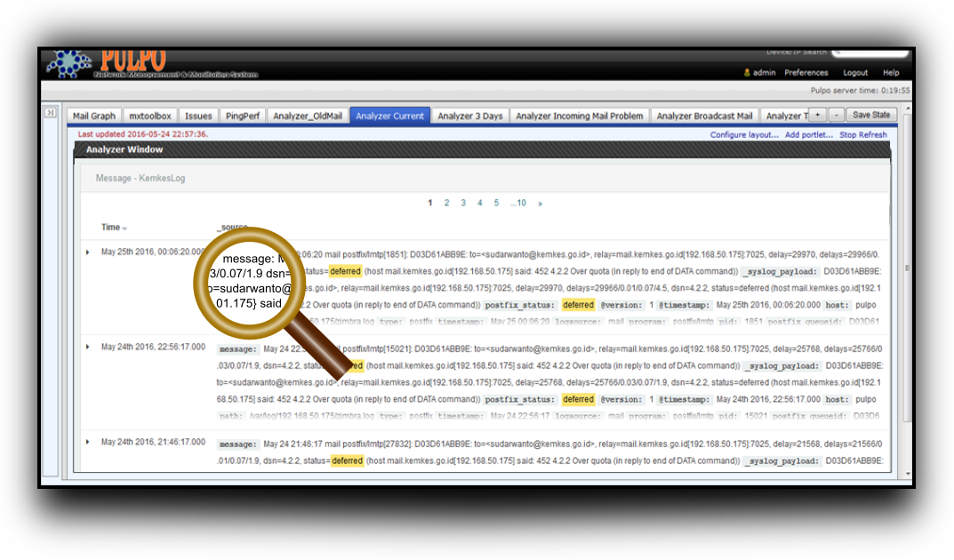This screenshot has width=954, height=560.
Task: Open the mxtoolbox tab
Action: tap(149, 116)
